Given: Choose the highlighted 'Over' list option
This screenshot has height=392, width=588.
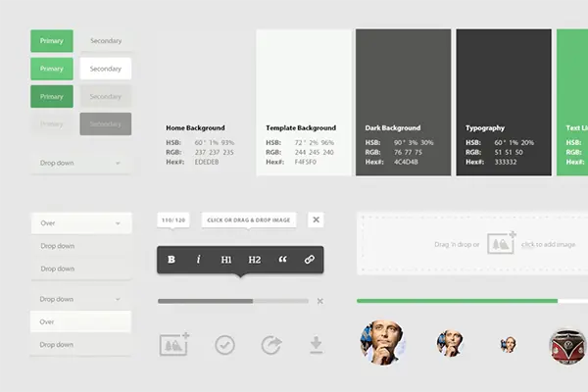Looking at the screenshot, I should click(80, 321).
